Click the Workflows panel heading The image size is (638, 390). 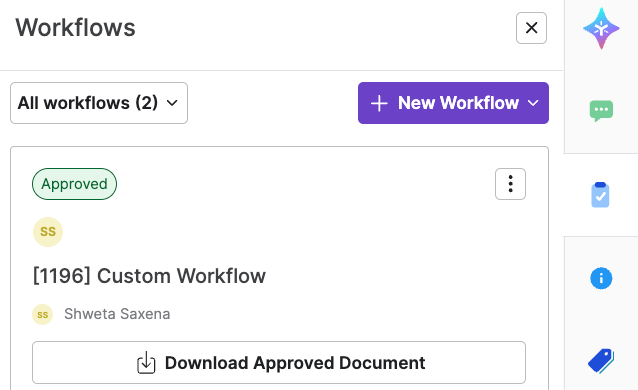[x=75, y=28]
